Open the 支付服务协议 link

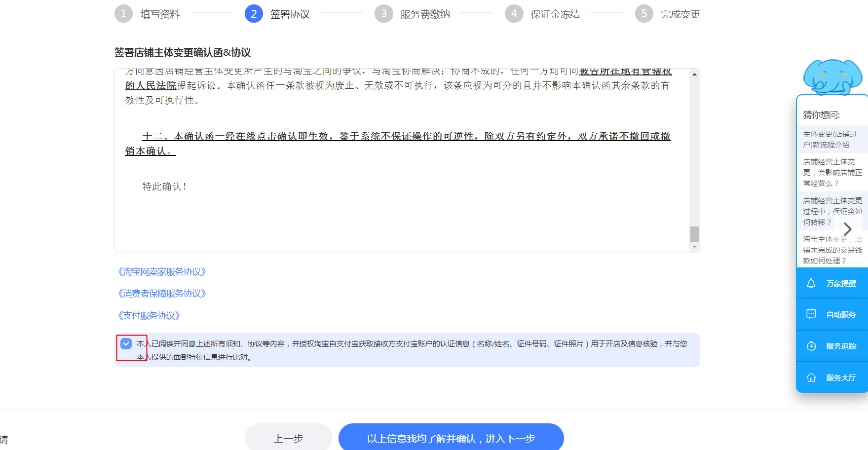pos(149,315)
